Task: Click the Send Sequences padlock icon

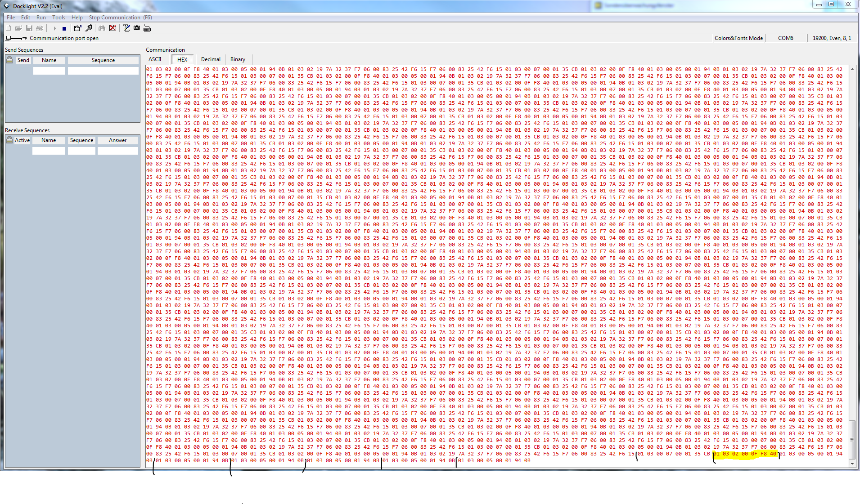Action: pos(10,60)
